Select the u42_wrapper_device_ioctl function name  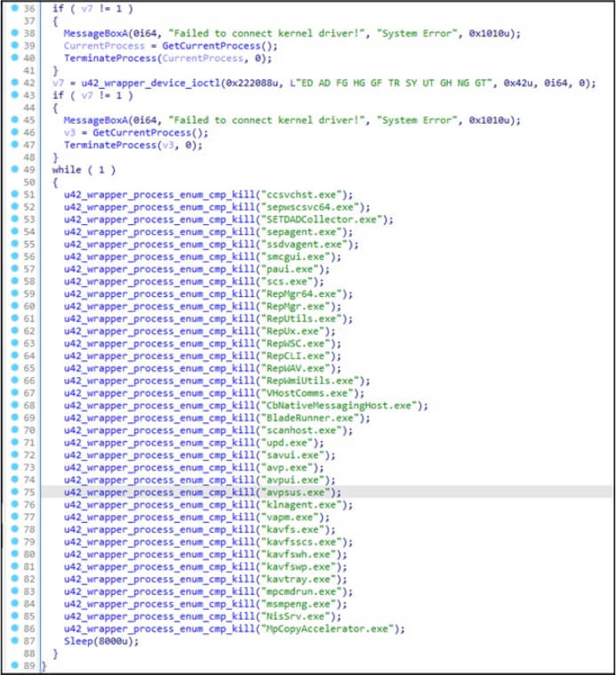tap(151, 83)
